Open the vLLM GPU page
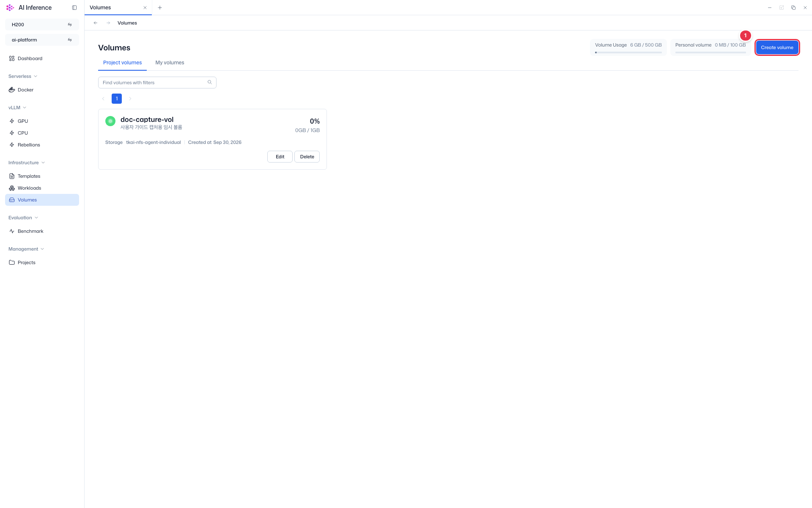This screenshot has width=812, height=508. click(42, 121)
